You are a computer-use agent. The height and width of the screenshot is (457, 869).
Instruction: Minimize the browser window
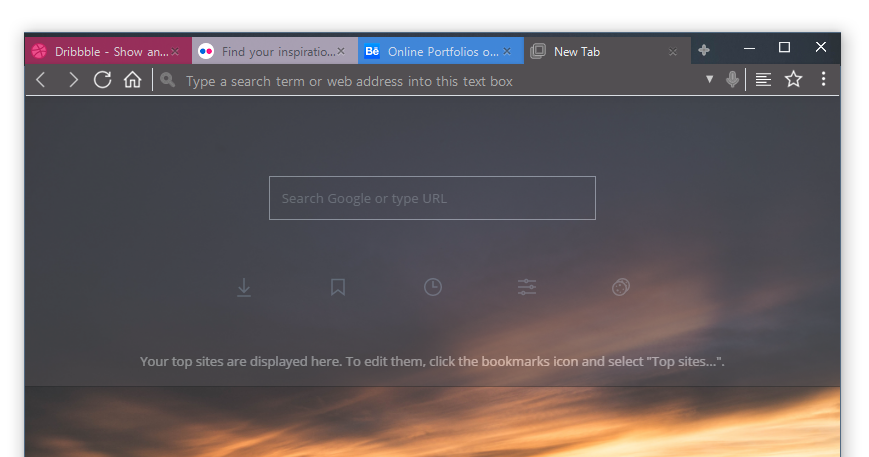coord(749,48)
